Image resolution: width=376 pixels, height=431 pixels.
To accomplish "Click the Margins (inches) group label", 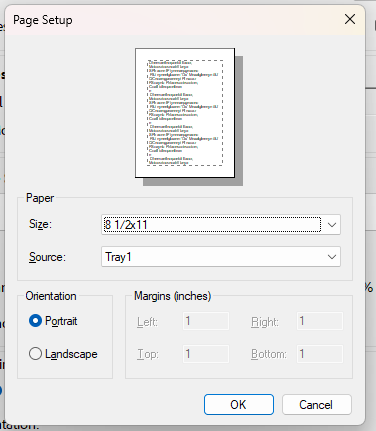I will (x=172, y=296).
